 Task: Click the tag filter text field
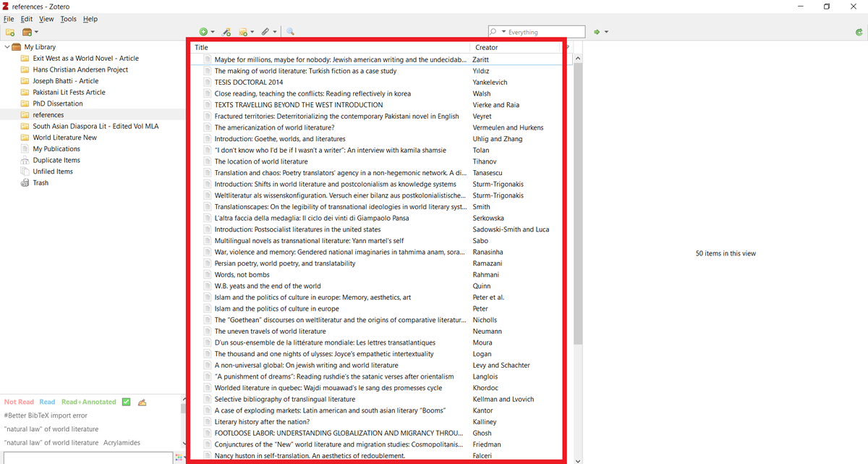[x=87, y=457]
